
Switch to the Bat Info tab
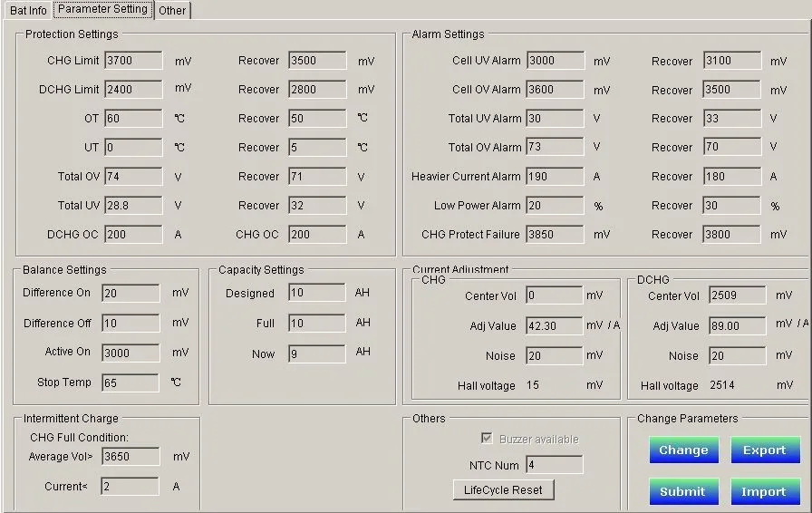point(28,10)
